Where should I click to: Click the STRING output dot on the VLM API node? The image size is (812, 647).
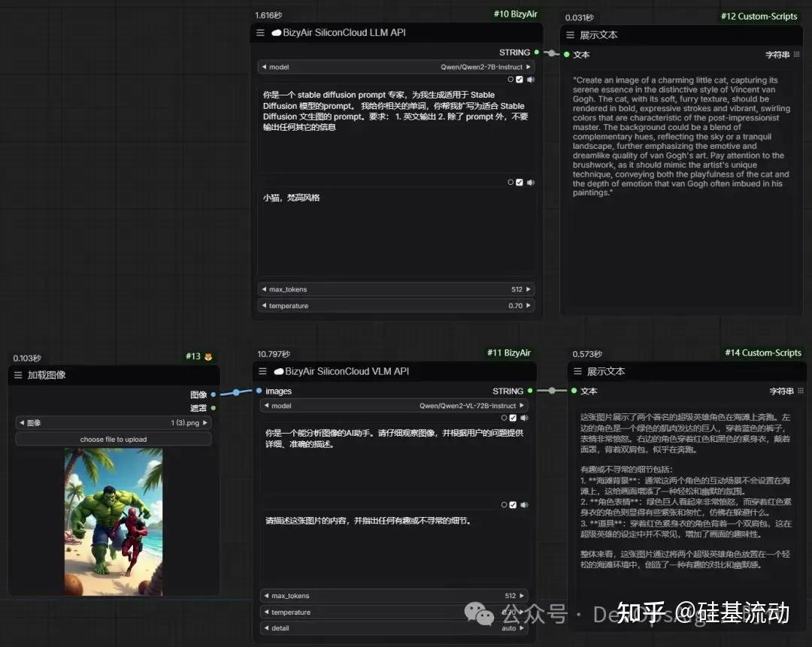tap(530, 391)
